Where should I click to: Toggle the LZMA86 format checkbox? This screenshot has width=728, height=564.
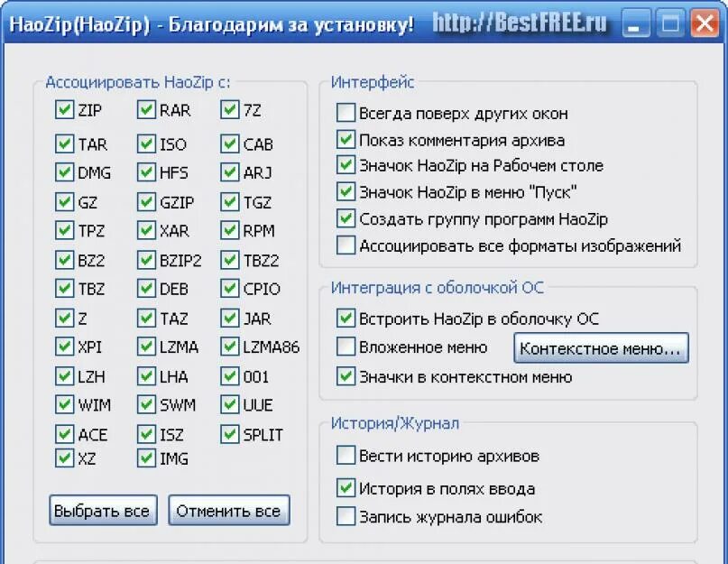click(x=230, y=347)
